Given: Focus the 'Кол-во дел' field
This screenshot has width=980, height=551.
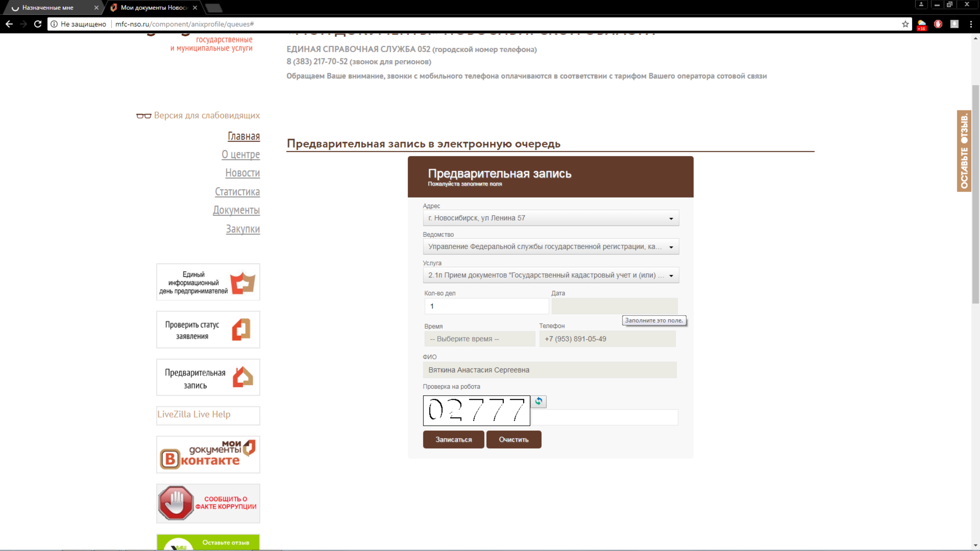Looking at the screenshot, I should (487, 306).
